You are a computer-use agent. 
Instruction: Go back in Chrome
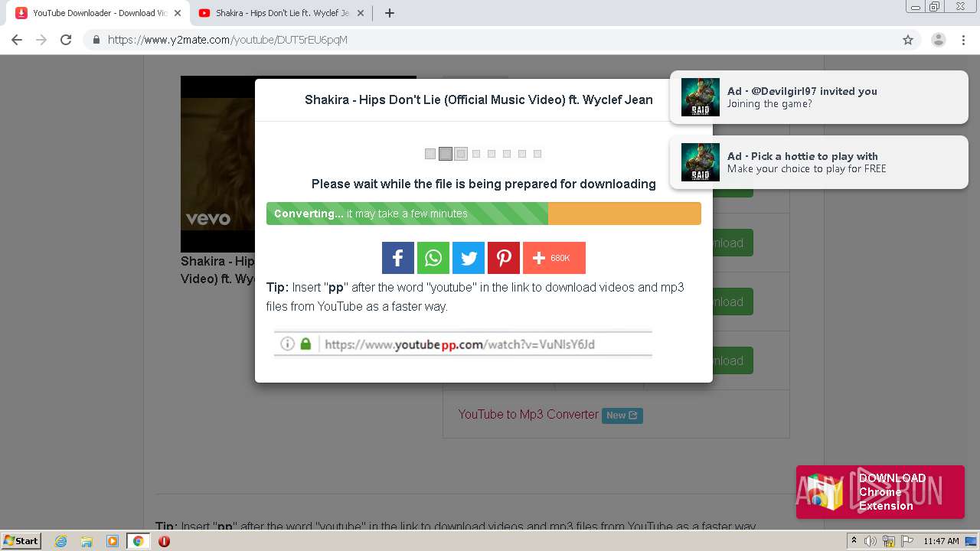pos(17,40)
